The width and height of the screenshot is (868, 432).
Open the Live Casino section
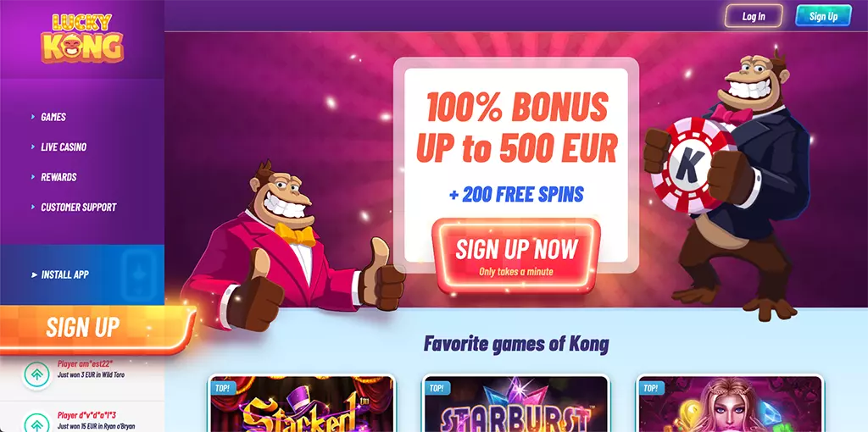pos(64,147)
